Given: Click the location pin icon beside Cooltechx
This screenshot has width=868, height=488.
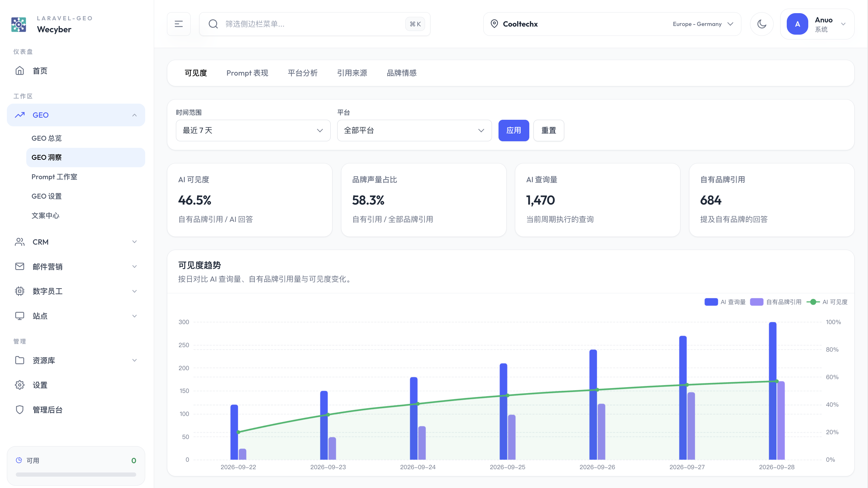Looking at the screenshot, I should (x=494, y=24).
